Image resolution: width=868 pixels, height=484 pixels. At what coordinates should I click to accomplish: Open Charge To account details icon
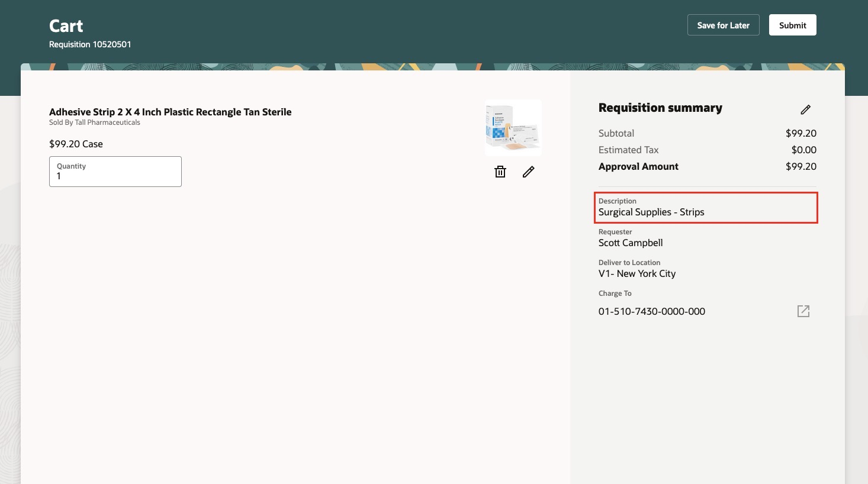[803, 311]
